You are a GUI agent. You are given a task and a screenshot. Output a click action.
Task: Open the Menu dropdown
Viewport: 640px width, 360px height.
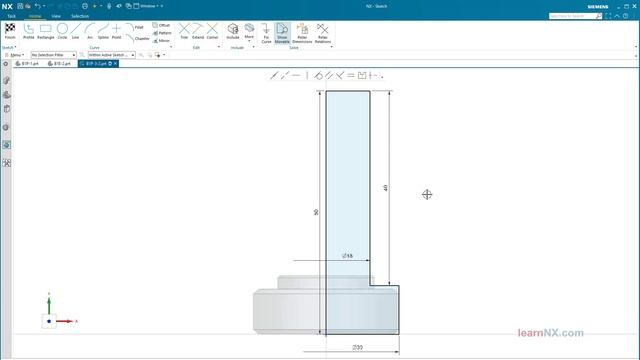click(x=15, y=55)
